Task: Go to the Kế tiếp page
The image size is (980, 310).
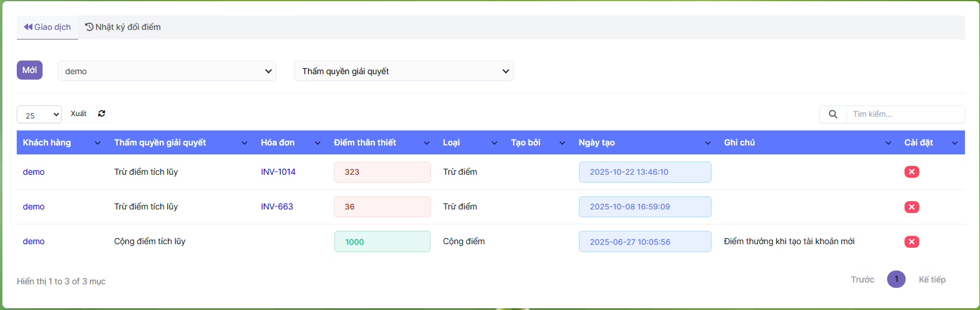Action: (x=931, y=280)
